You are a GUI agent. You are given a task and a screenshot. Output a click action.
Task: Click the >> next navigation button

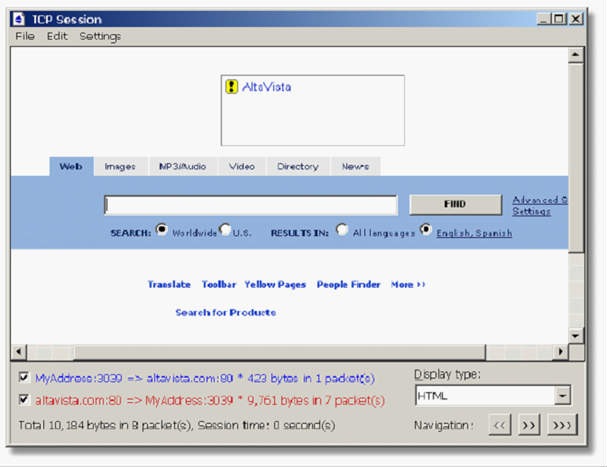[529, 425]
